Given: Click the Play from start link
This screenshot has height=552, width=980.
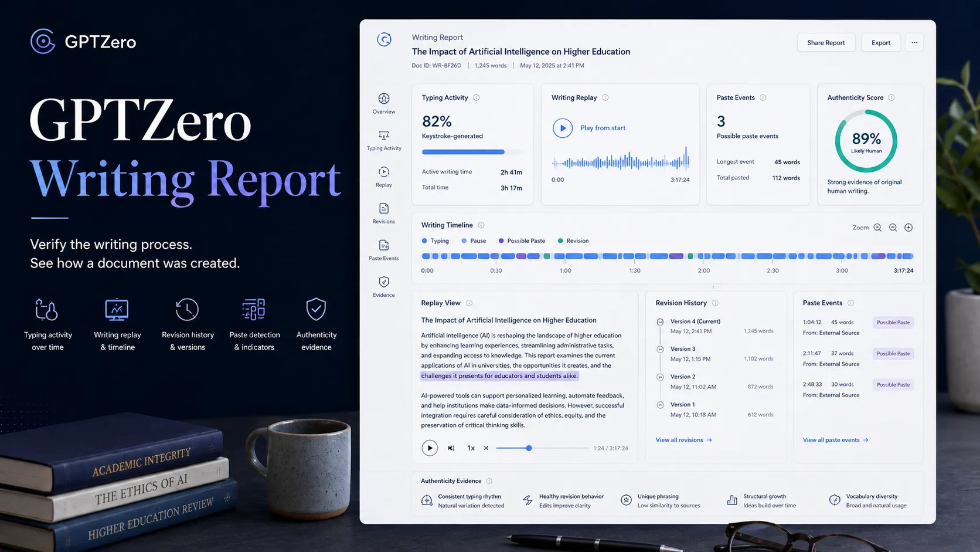Looking at the screenshot, I should coord(603,128).
